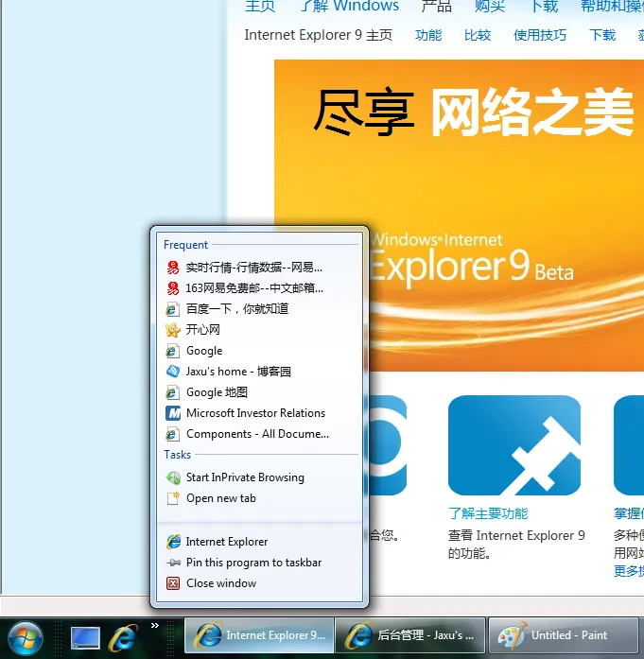Screen dimensions: 644x659
Task: Open 下载 in the IE9 sub-navigation
Action: (602, 35)
